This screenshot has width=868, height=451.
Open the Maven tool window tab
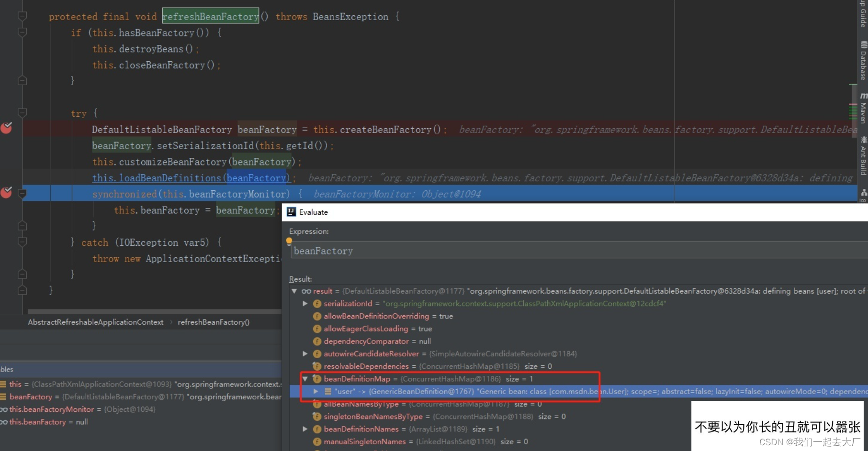pos(863,108)
